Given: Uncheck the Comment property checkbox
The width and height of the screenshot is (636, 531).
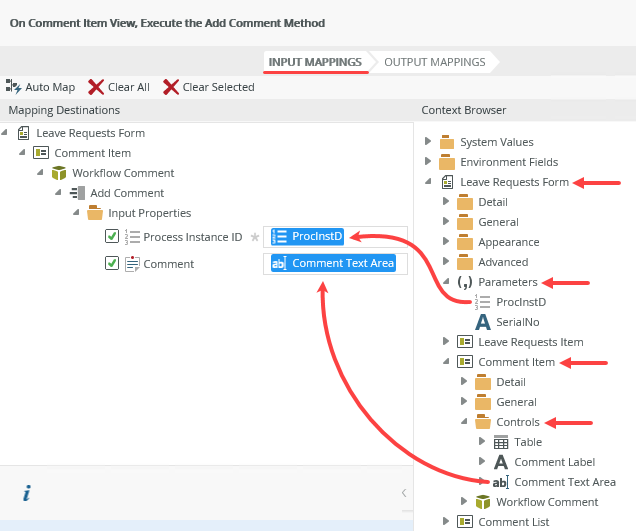Looking at the screenshot, I should click(x=112, y=263).
